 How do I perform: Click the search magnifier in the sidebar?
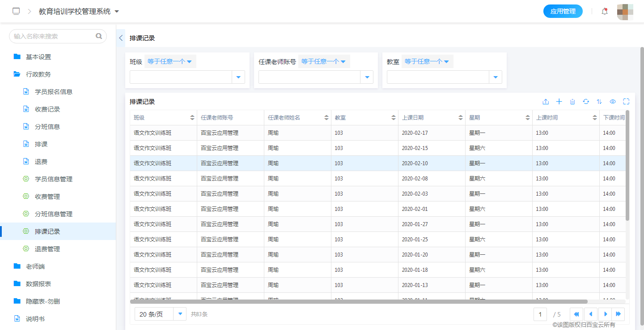99,36
